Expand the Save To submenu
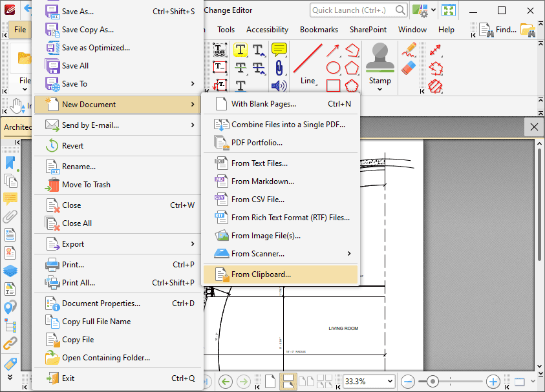Screen dimensions: 545x392 pos(193,84)
